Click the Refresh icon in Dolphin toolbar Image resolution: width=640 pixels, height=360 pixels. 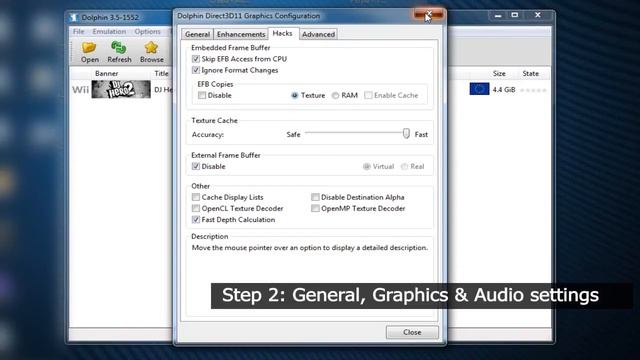tap(118, 48)
